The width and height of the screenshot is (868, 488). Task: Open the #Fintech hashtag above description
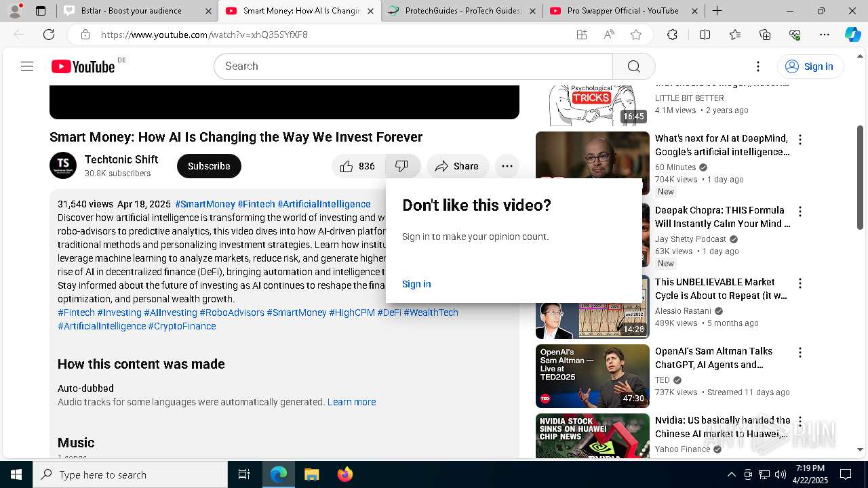[x=256, y=204]
